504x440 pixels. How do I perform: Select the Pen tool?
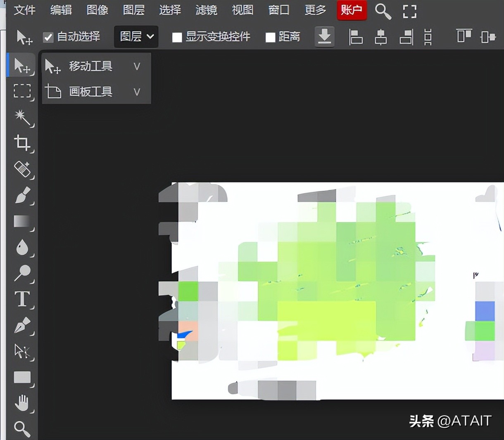23,326
